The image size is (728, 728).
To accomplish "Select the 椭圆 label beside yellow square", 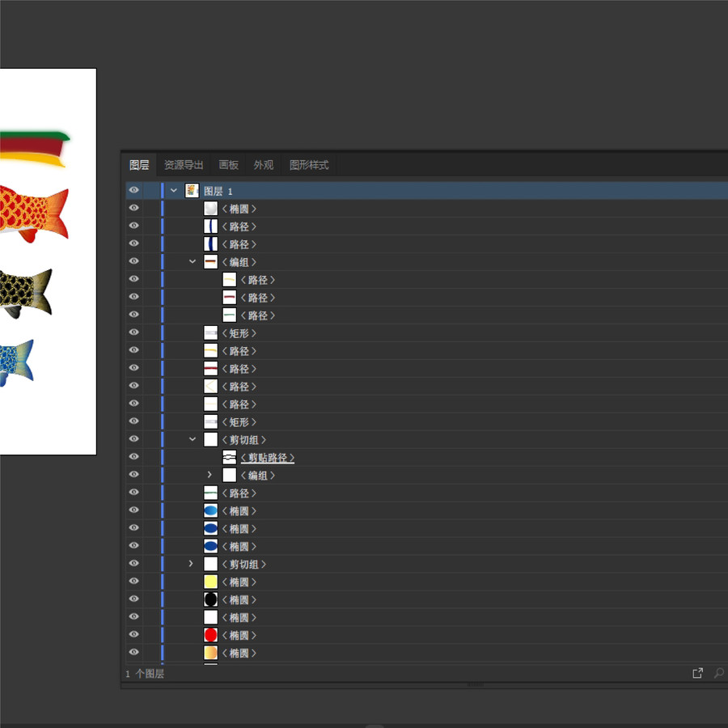I will 239,582.
